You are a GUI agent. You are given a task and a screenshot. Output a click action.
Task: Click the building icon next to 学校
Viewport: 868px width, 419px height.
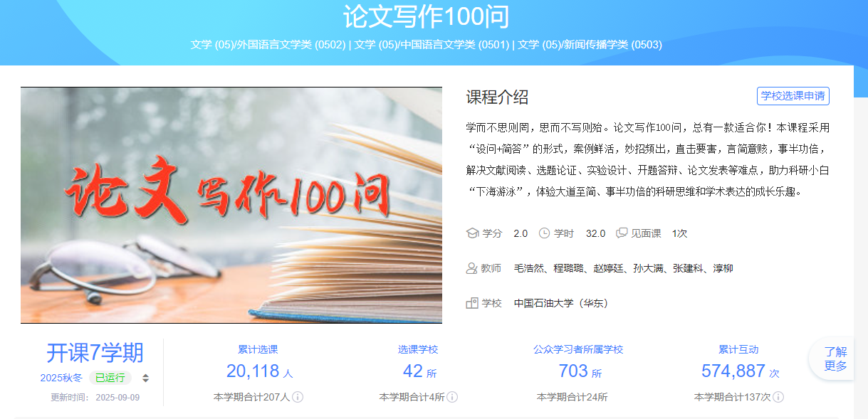(x=471, y=303)
